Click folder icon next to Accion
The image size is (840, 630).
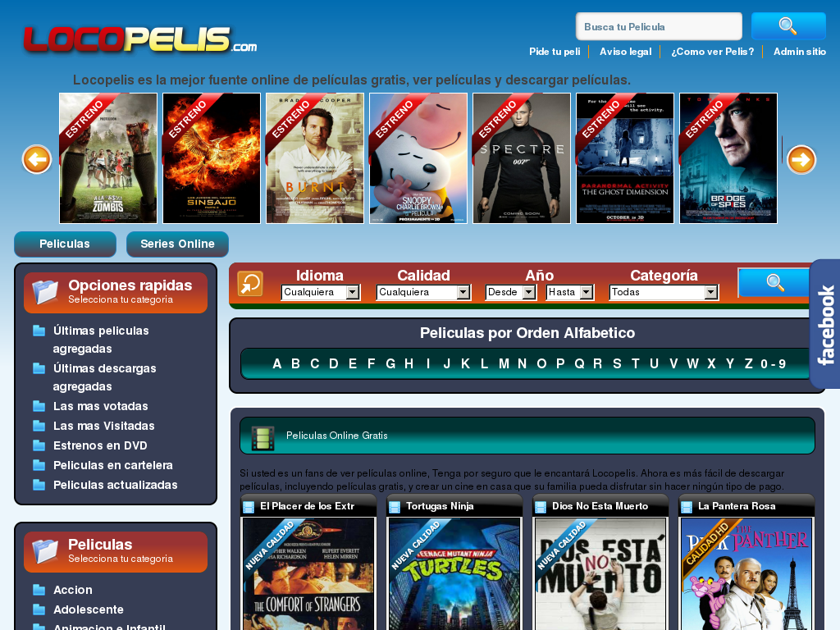(39, 590)
